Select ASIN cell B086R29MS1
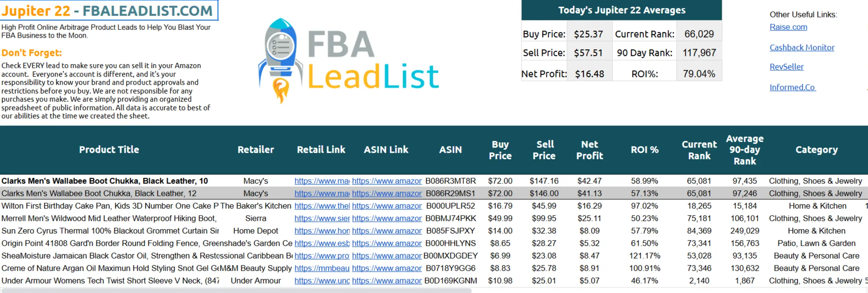 click(450, 194)
